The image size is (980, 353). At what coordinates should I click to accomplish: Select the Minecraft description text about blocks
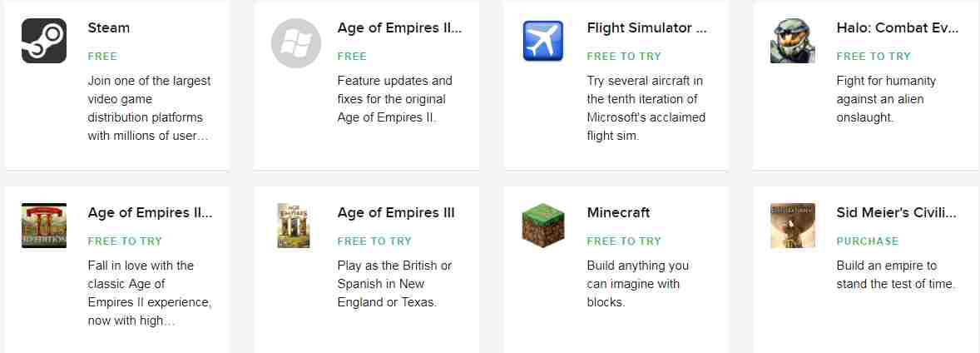637,284
